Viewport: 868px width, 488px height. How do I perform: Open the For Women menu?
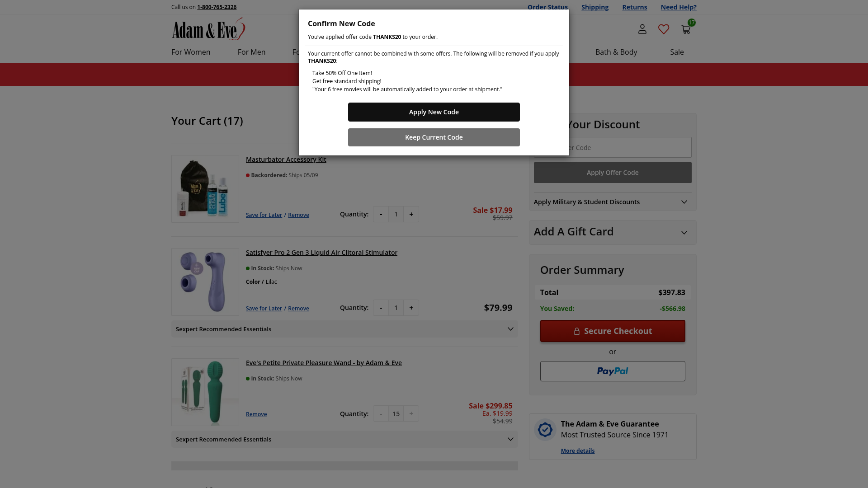[191, 52]
